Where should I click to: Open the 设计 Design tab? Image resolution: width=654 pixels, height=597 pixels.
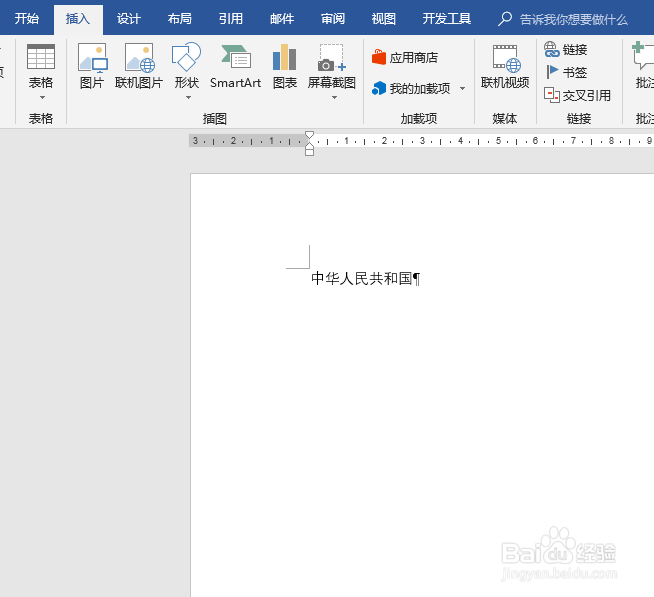[128, 19]
